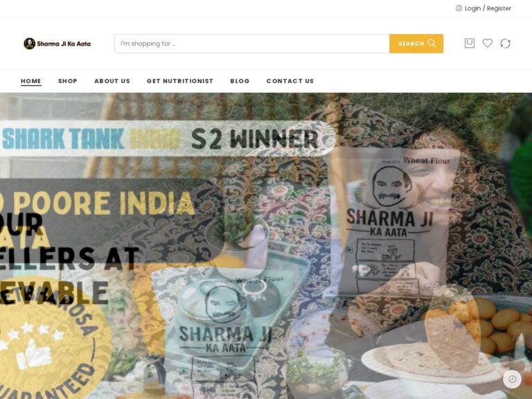
Task: Click the guaranteed thumbs-up badge
Action: (x=51, y=341)
